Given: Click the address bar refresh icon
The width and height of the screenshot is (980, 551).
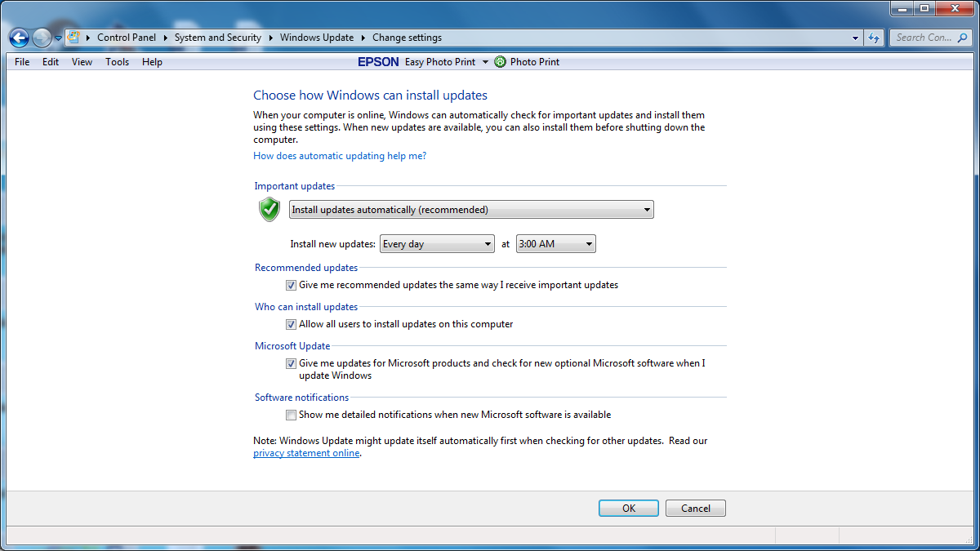Looking at the screenshot, I should [x=874, y=38].
